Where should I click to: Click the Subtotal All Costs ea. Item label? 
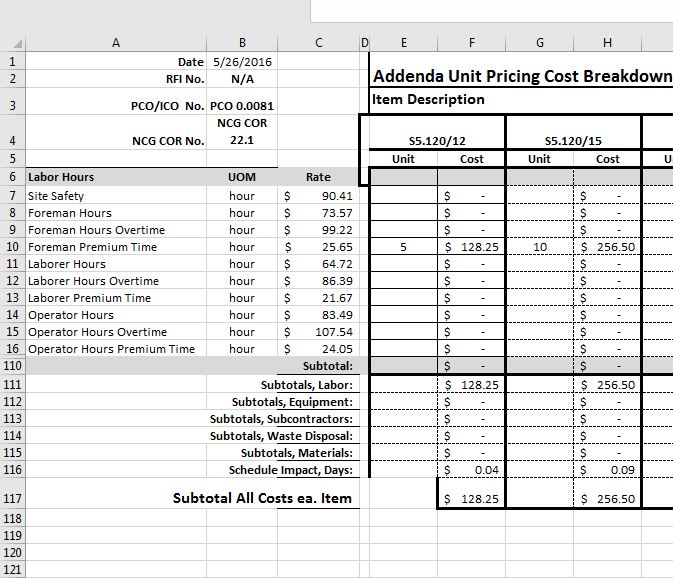coord(262,498)
